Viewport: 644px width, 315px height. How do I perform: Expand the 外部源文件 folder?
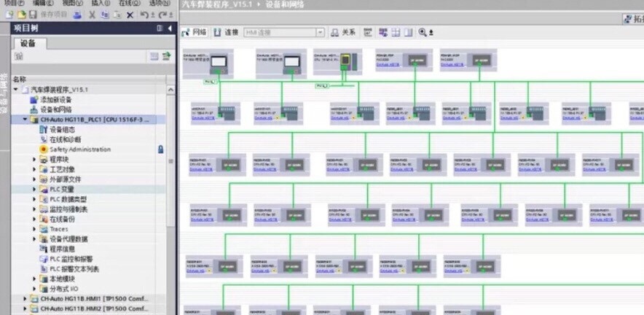(x=34, y=179)
